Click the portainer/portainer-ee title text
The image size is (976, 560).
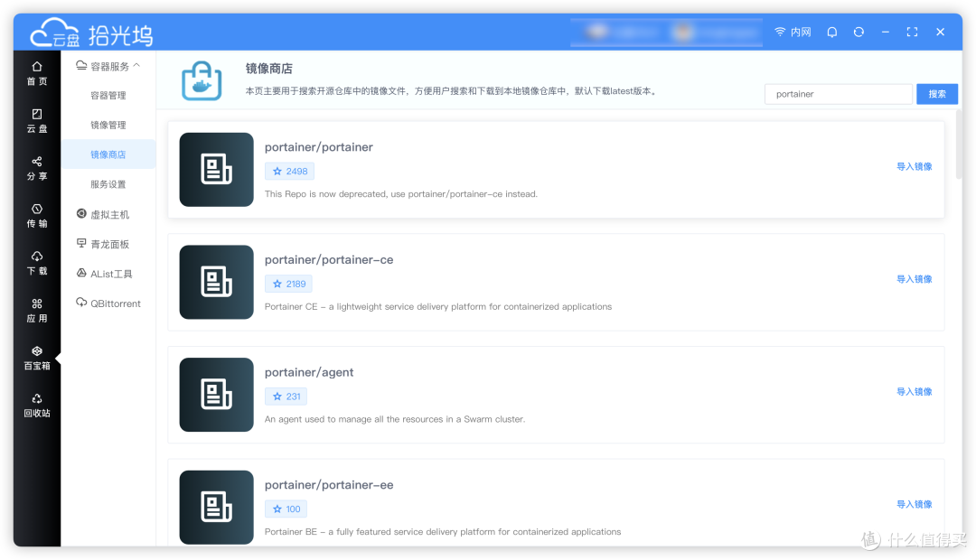click(x=329, y=485)
